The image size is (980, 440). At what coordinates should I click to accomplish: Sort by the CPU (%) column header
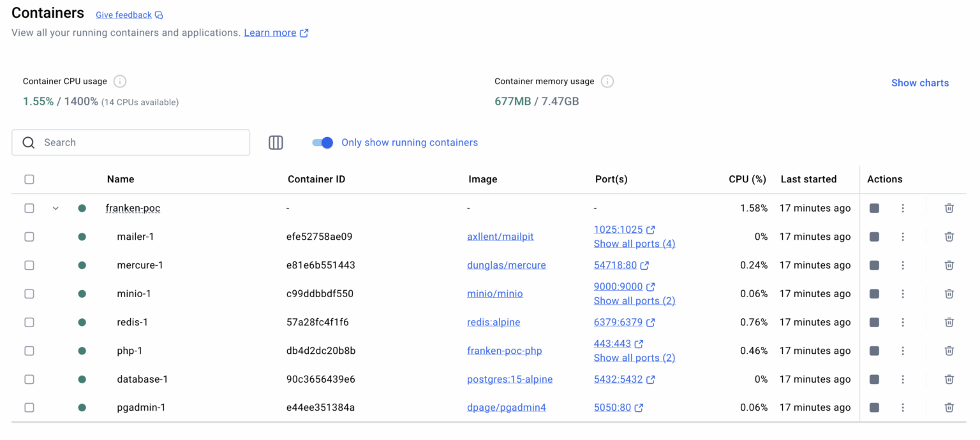pos(747,179)
